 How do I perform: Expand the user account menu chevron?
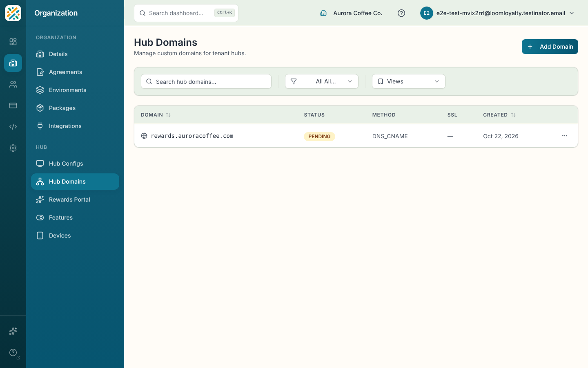click(572, 13)
